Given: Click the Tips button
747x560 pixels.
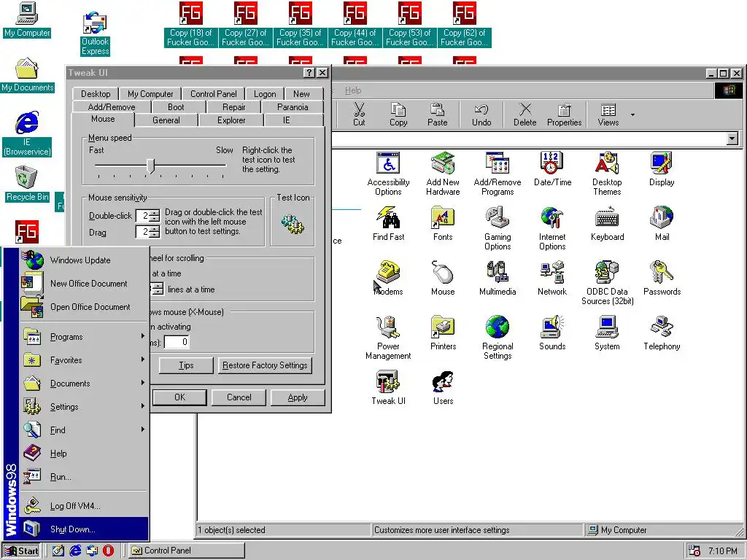Looking at the screenshot, I should (186, 365).
